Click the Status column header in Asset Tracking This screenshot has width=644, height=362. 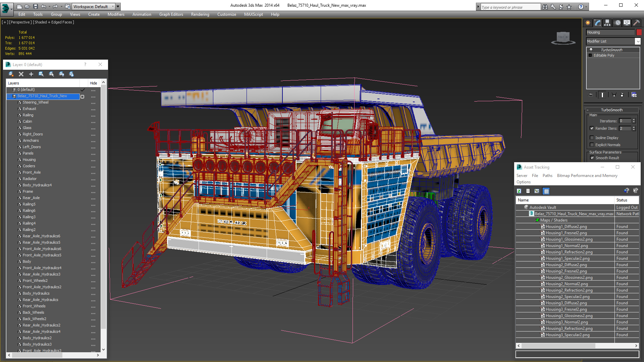(627, 200)
